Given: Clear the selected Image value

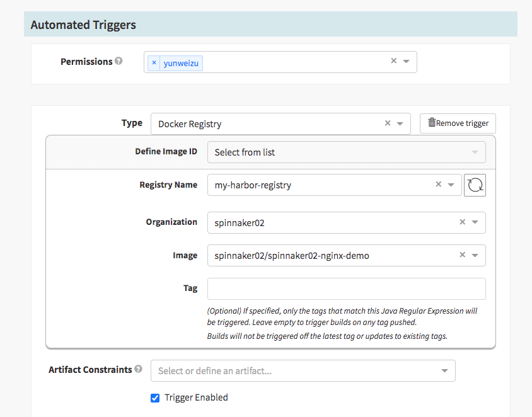Looking at the screenshot, I should (462, 254).
